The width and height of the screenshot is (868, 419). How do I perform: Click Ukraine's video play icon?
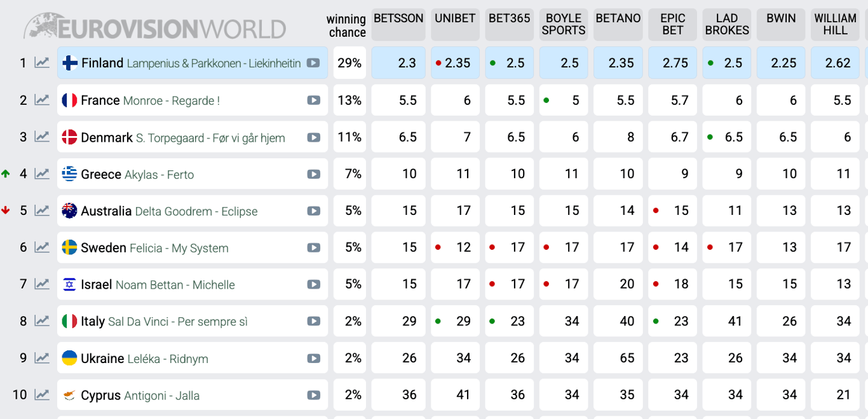(x=313, y=358)
